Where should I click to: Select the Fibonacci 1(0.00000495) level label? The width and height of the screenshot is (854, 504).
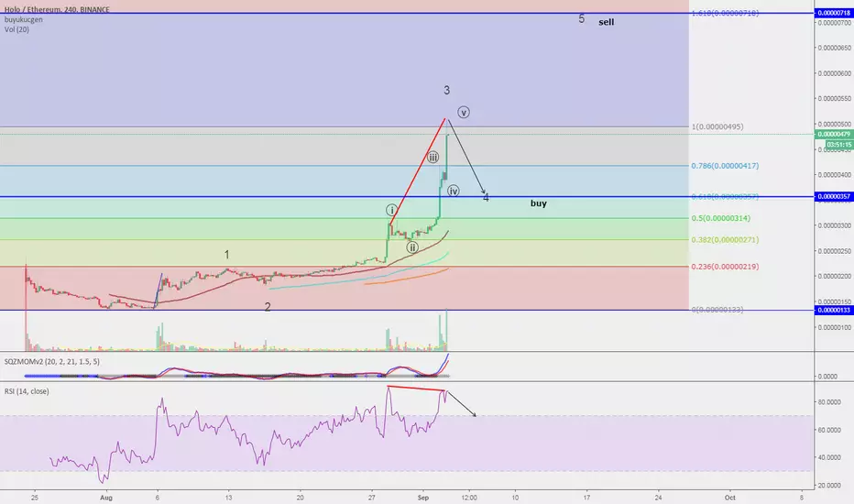[717, 127]
